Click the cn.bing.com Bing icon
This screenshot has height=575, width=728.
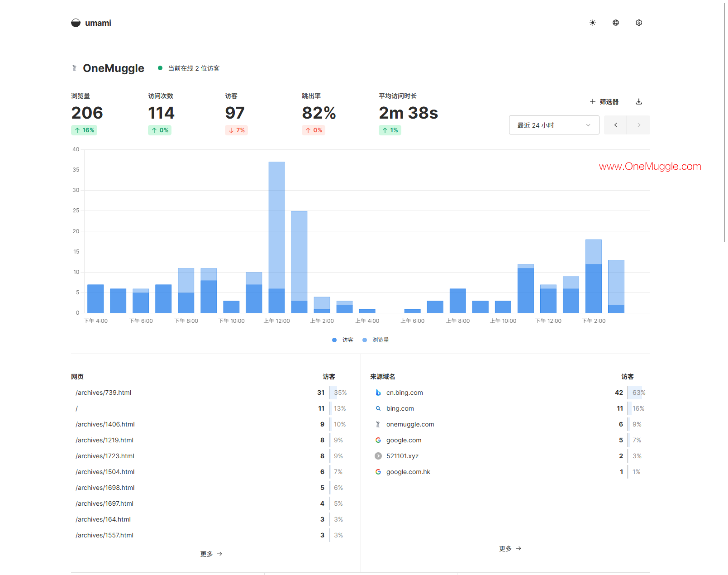tap(378, 393)
